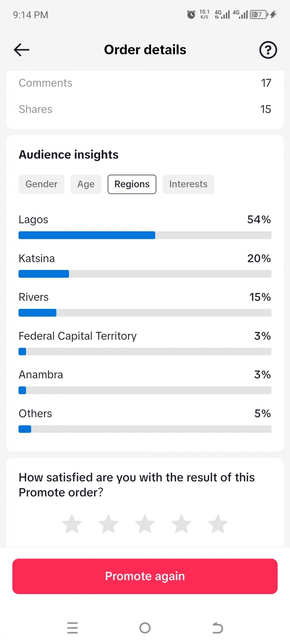The height and width of the screenshot is (644, 290).
Task: Tap the Shares count row
Action: 145,109
